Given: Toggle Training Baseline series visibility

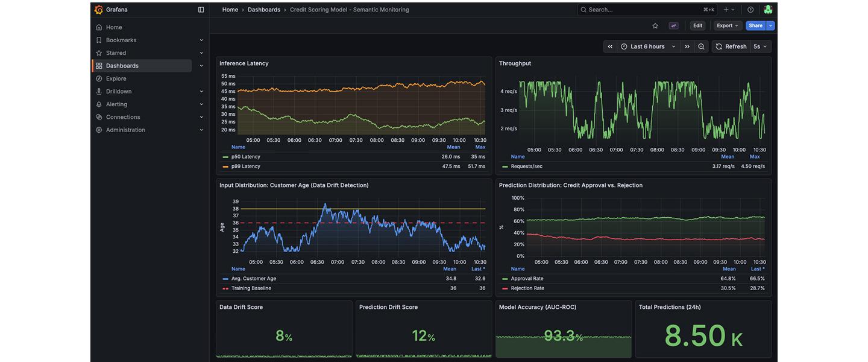Looking at the screenshot, I should [x=251, y=288].
